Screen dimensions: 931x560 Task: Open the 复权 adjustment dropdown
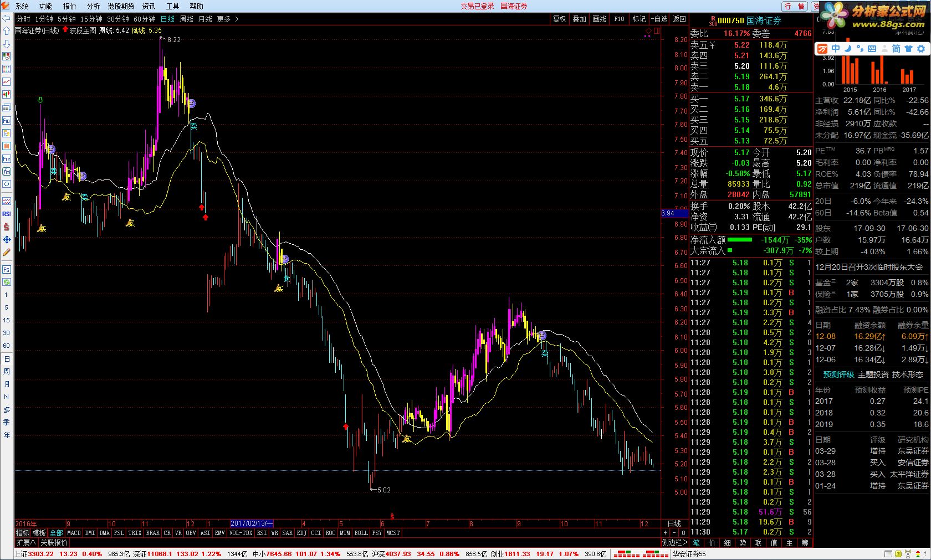(x=560, y=19)
